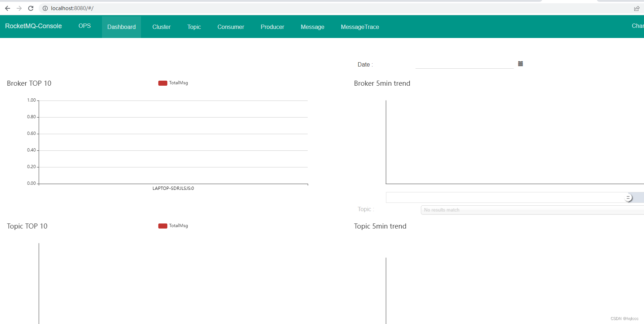Open the Message tab
This screenshot has width=644, height=324.
312,27
